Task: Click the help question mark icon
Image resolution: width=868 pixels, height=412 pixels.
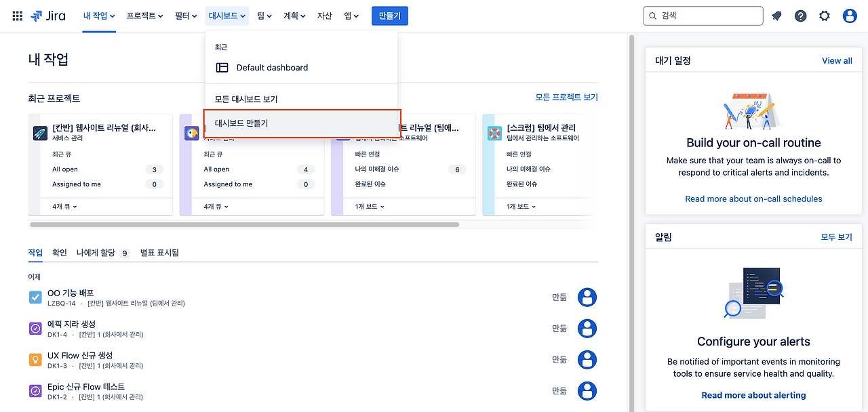Action: (800, 15)
